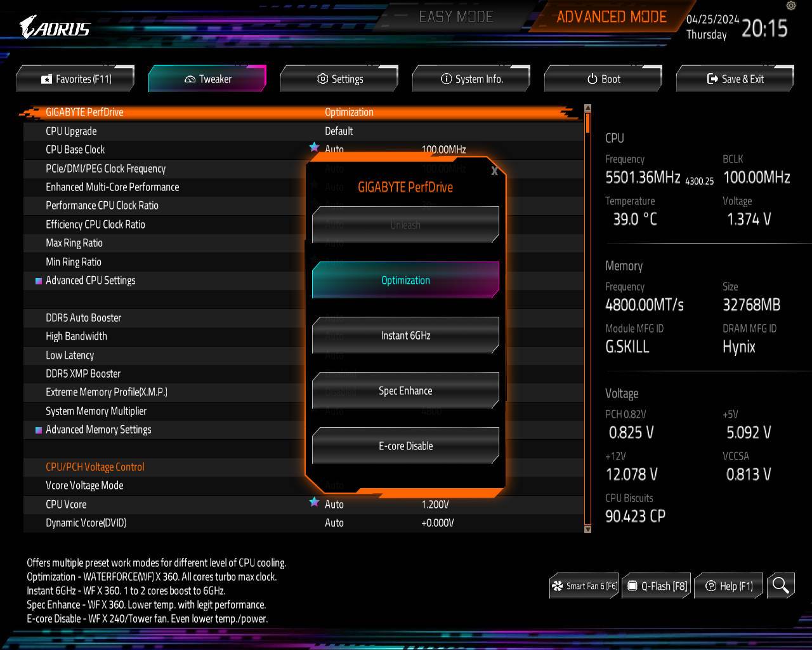This screenshot has width=812, height=650.
Task: Close the GIGABYTE PerfDrive popup with X
Action: [x=494, y=170]
